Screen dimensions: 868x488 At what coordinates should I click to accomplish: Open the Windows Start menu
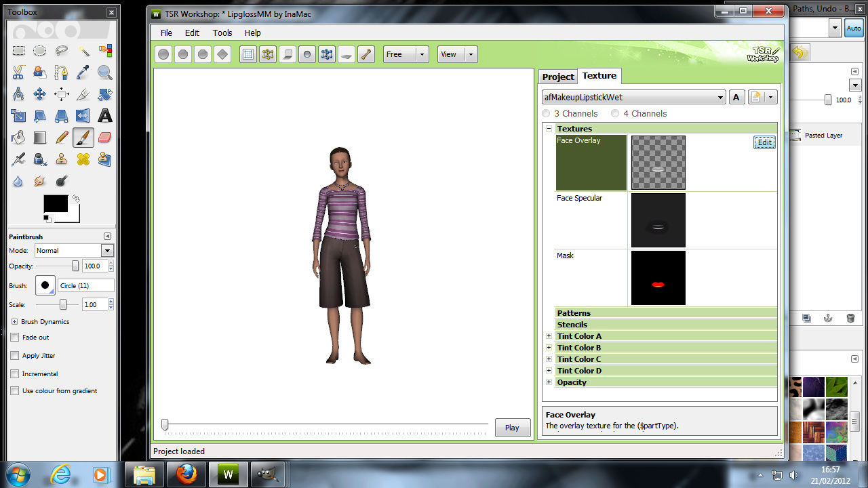click(16, 474)
